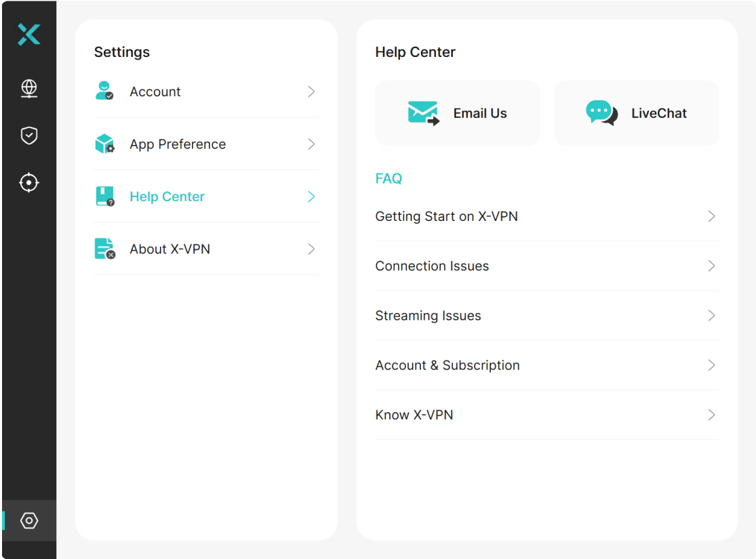Open the Know X-VPN FAQ
Screen dimensions: 756x559
tap(546, 415)
